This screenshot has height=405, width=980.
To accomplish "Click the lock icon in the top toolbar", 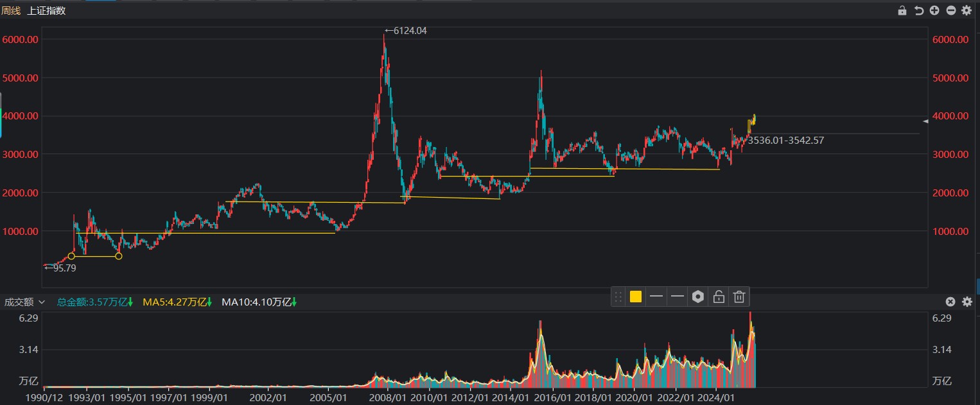I will 902,10.
